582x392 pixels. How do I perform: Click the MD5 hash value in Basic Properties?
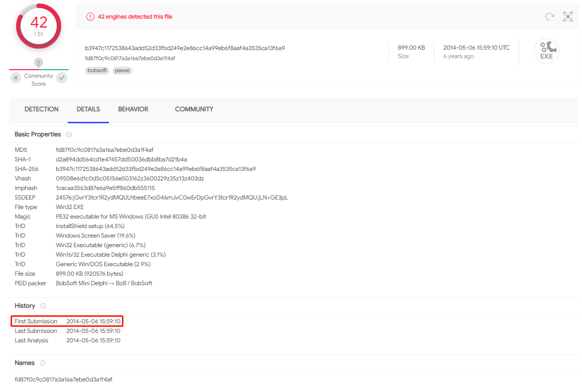pyautogui.click(x=104, y=150)
